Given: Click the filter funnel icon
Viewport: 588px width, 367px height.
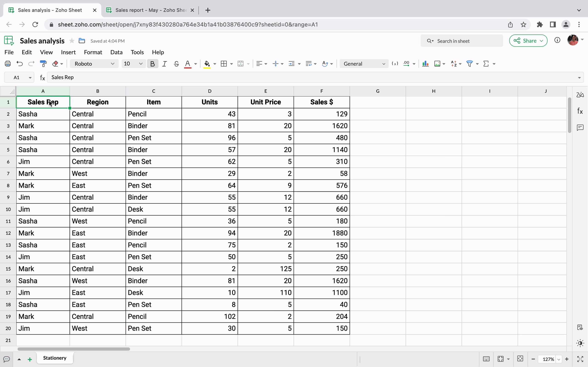Looking at the screenshot, I should click(x=469, y=64).
